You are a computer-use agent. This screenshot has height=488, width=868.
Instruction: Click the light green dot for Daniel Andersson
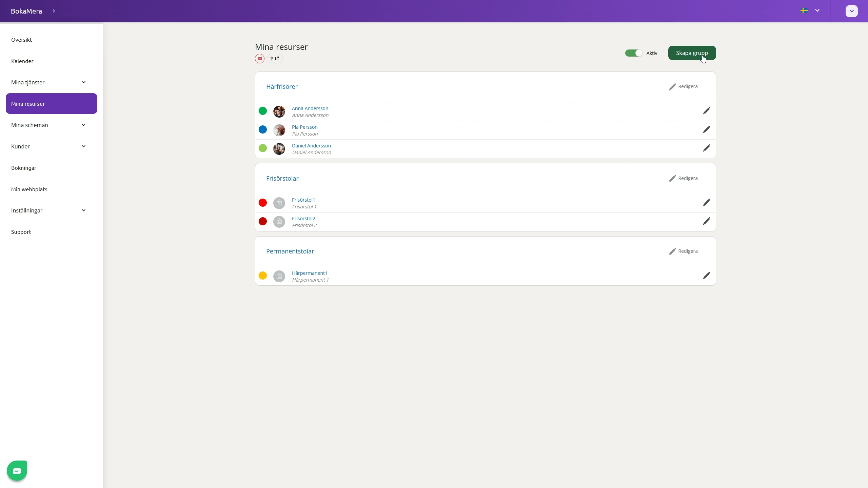point(263,148)
